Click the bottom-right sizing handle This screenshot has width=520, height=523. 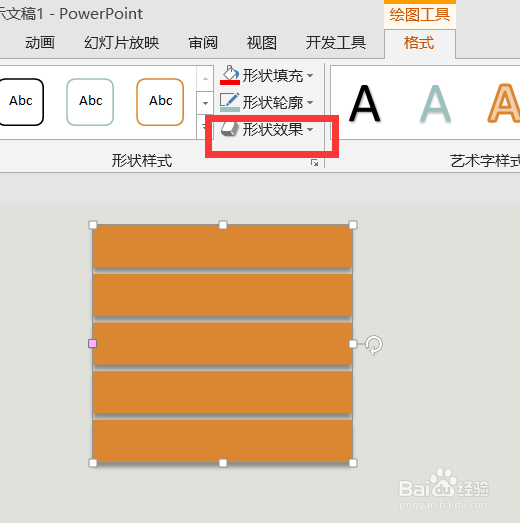tap(353, 463)
